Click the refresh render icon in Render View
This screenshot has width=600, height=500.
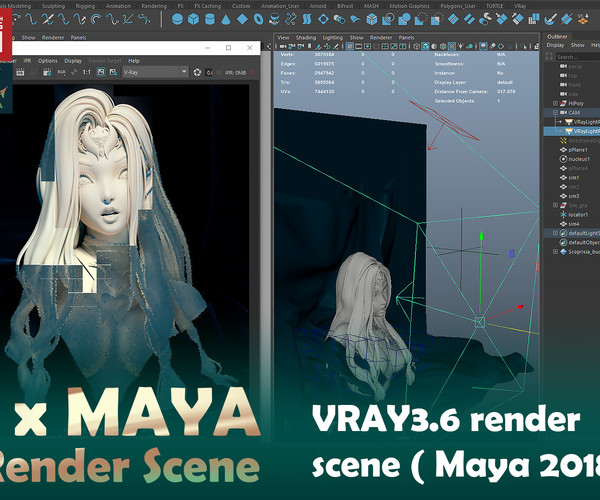197,72
